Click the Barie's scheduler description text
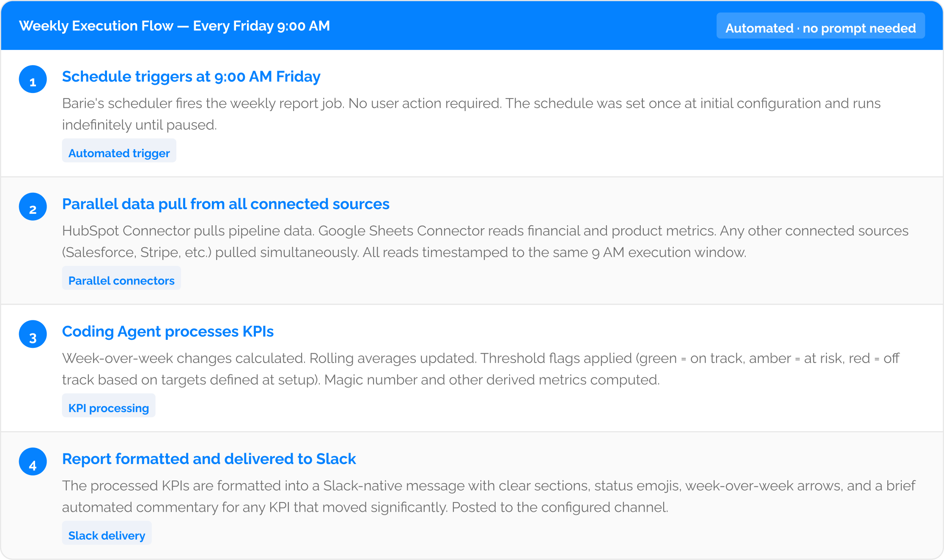The width and height of the screenshot is (944, 560). (472, 114)
